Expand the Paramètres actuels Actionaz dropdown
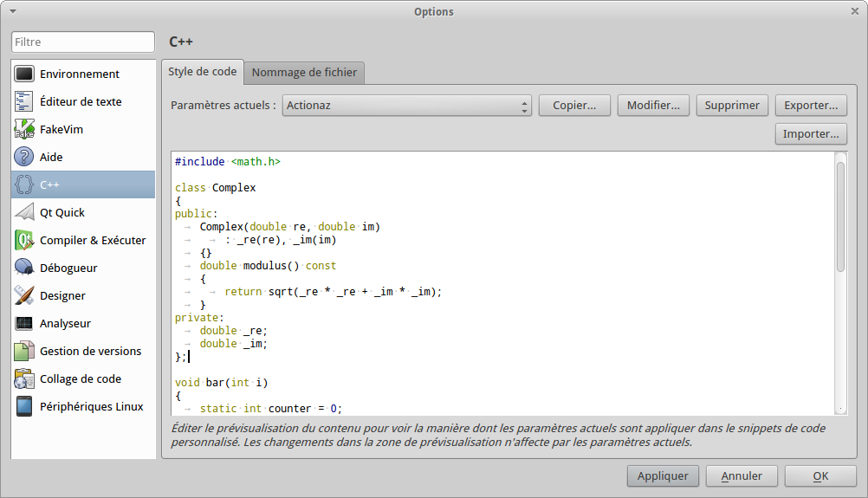868x498 pixels. tap(406, 106)
